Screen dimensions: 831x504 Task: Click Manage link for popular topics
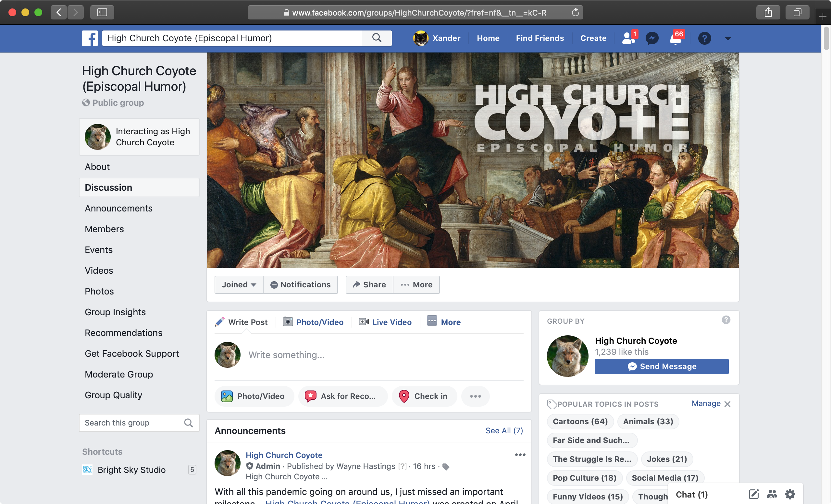click(706, 403)
